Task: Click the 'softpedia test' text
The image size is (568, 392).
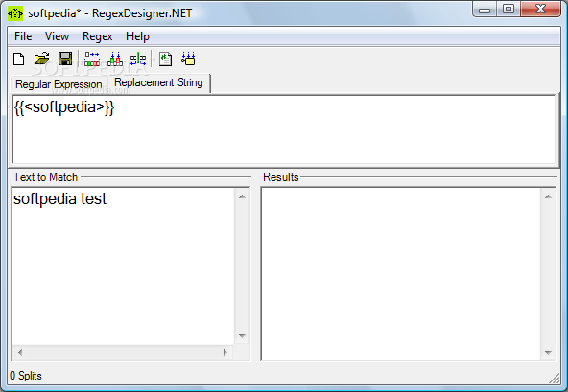Action: coord(59,199)
